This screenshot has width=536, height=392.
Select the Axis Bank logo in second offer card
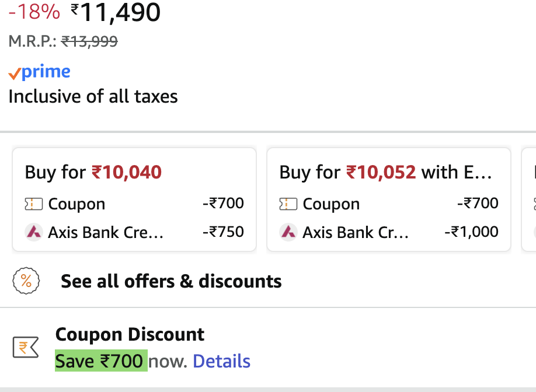(287, 232)
